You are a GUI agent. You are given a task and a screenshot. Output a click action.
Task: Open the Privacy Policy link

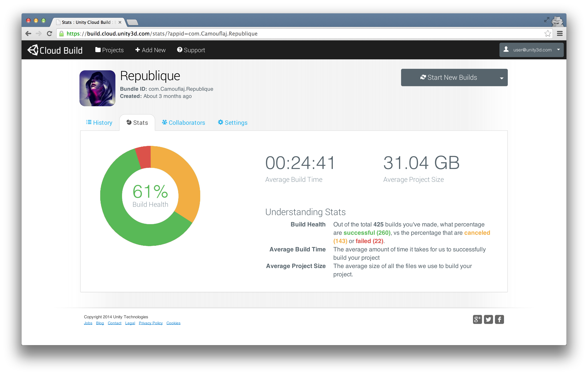(151, 323)
